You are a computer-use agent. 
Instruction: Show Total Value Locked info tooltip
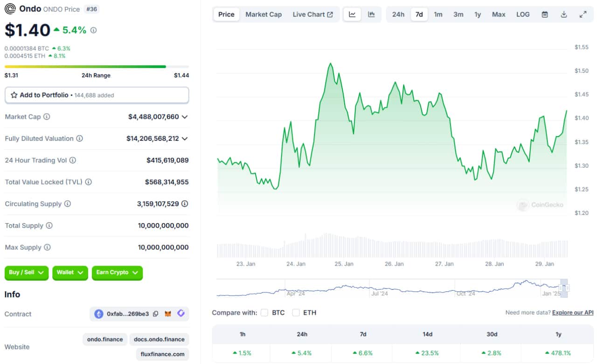88,182
